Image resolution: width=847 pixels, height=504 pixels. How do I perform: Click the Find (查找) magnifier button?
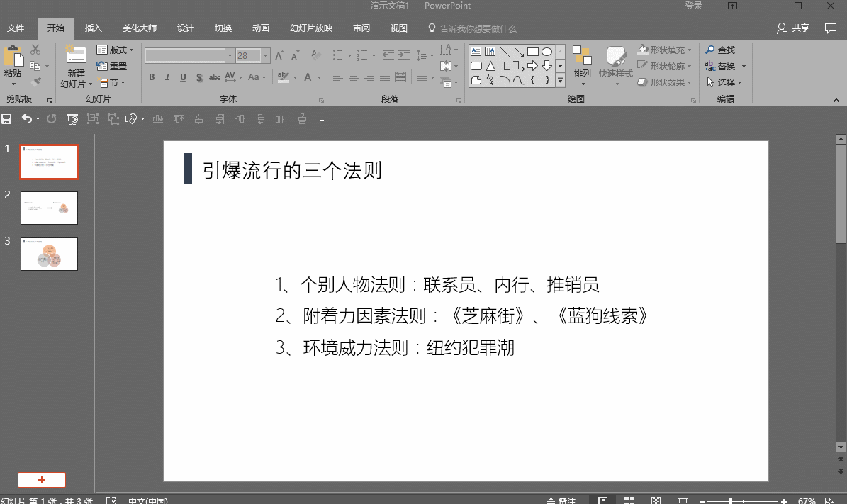coord(720,50)
